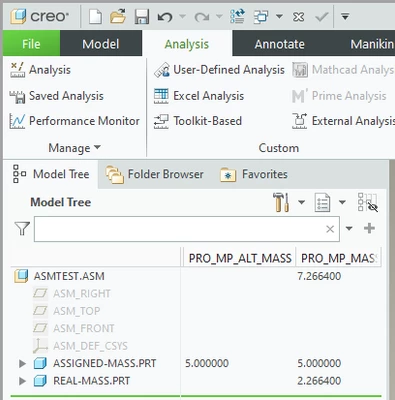The image size is (395, 400).
Task: Expand the REAL-MASS.PRT node
Action: point(22,381)
